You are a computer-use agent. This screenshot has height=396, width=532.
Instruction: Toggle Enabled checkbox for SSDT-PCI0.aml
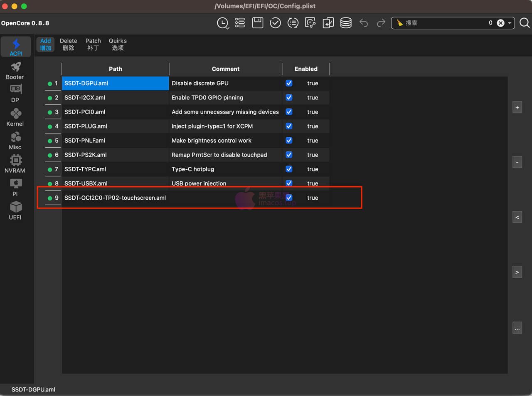tap(289, 111)
